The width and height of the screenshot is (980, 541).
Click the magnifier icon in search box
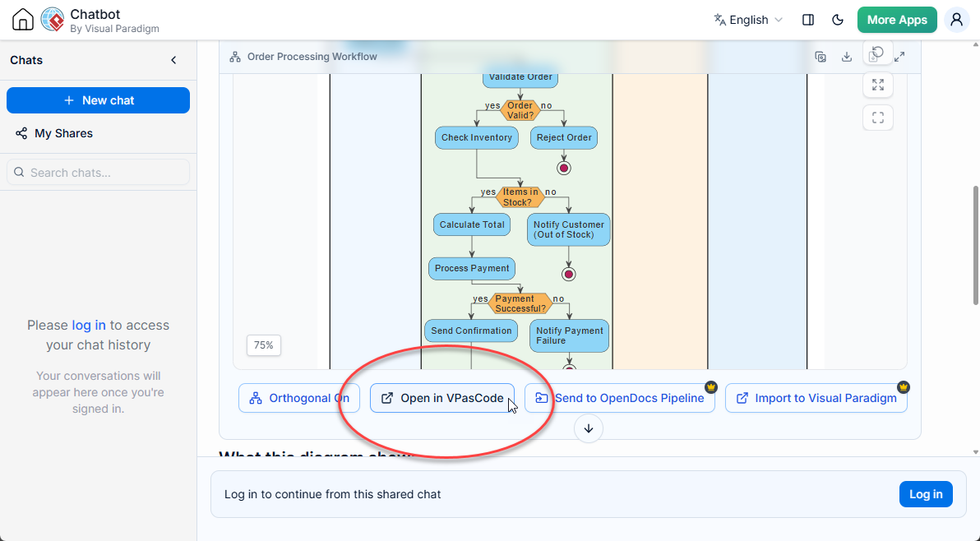[x=20, y=173]
